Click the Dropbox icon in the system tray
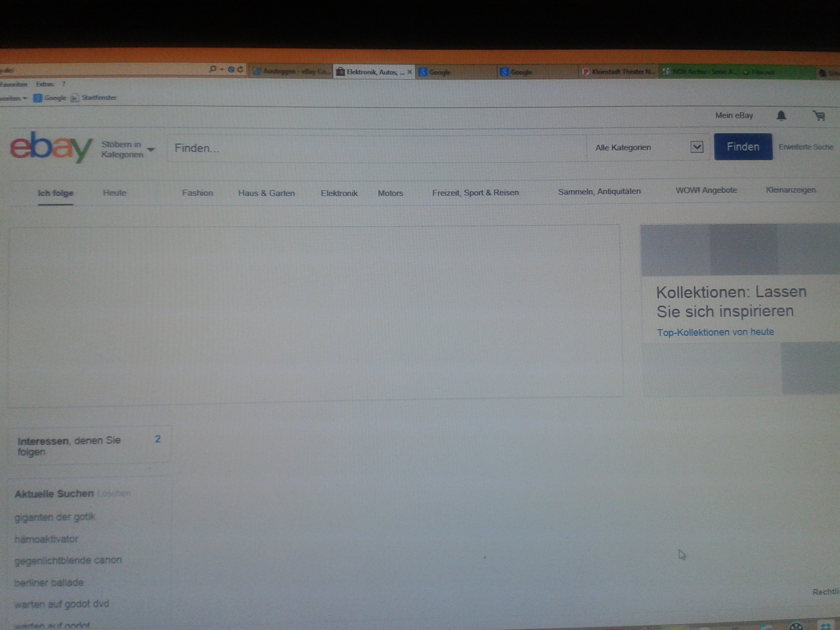Viewport: 840px width, 630px height. click(825, 626)
